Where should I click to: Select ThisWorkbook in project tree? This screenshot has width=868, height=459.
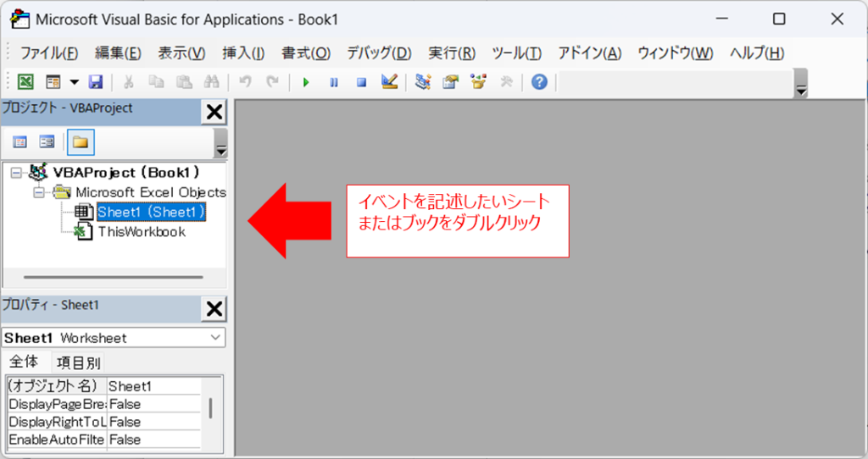[x=142, y=232]
